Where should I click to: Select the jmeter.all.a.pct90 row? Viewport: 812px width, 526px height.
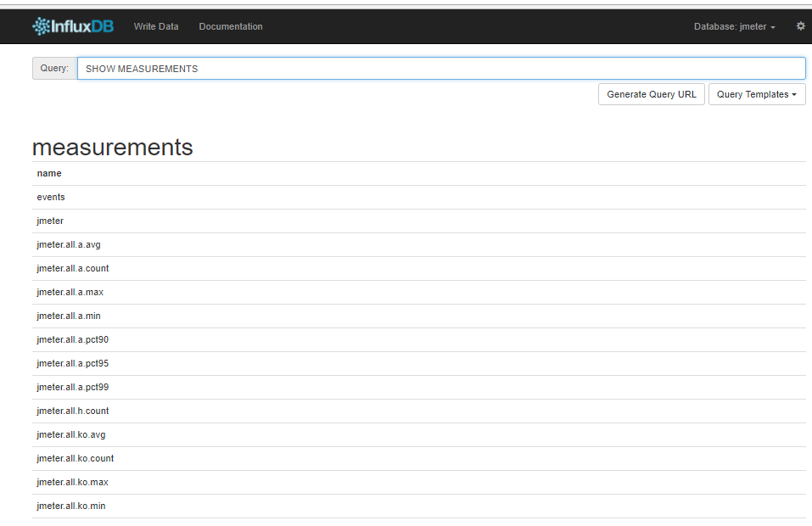click(419, 340)
